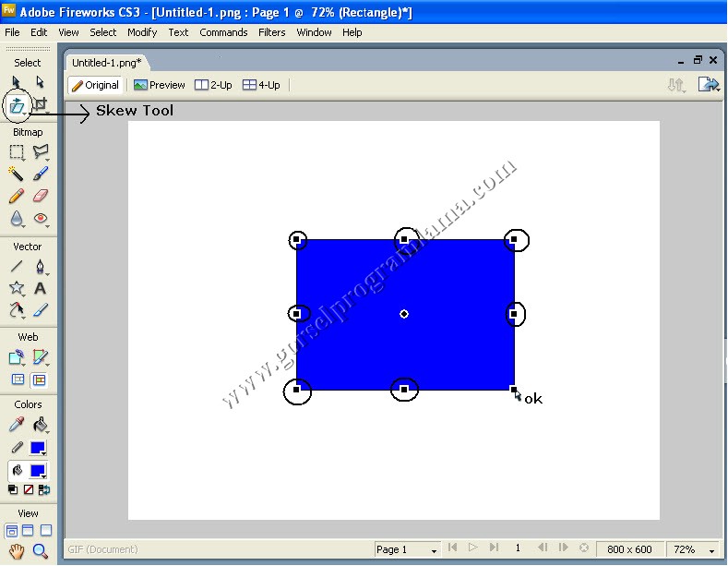Choose the Hand tool

(17, 552)
